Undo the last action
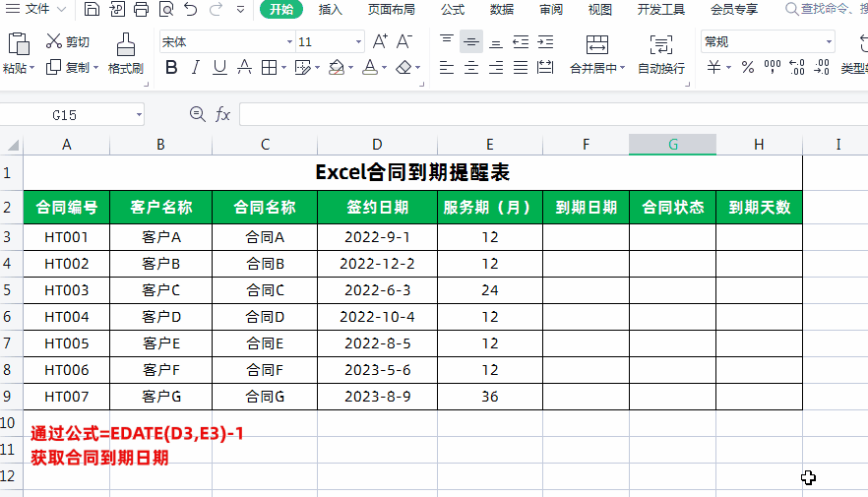 click(191, 9)
